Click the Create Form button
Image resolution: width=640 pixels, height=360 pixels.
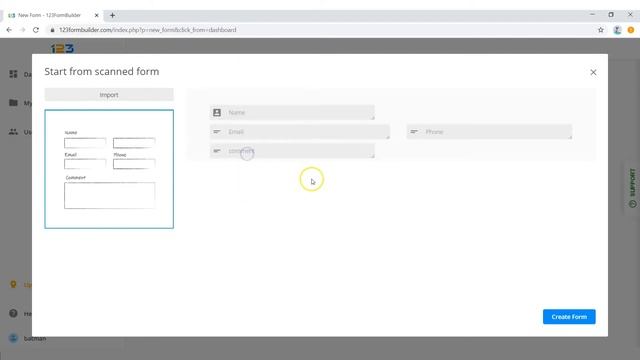[569, 317]
